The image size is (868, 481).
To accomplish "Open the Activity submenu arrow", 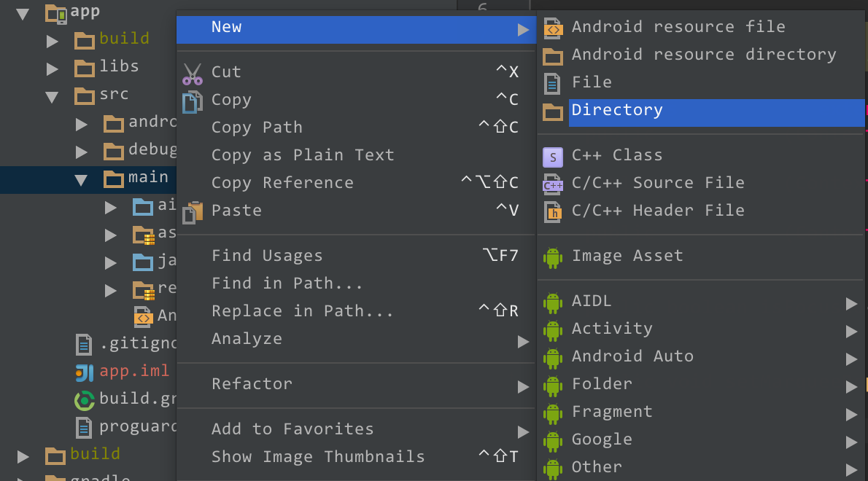I will tap(851, 331).
